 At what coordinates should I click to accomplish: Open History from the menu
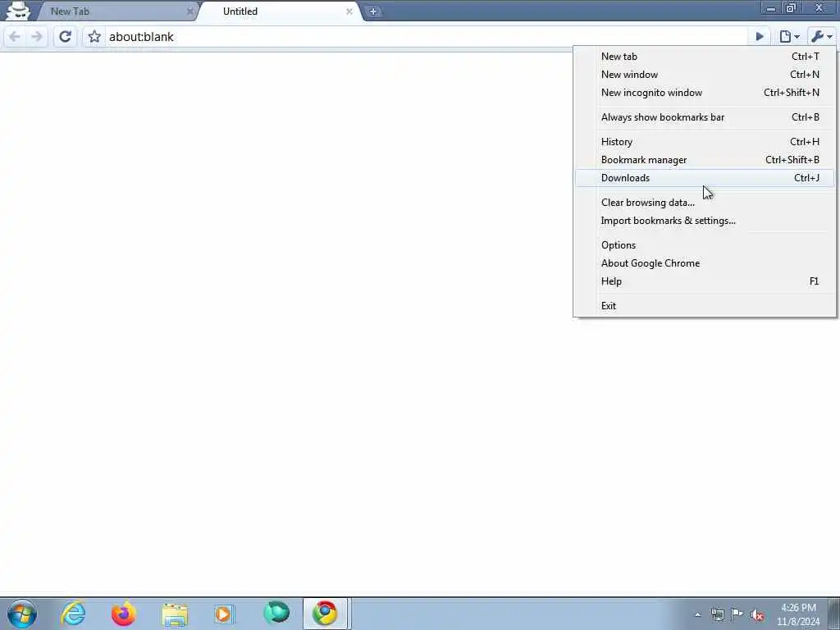click(705, 142)
